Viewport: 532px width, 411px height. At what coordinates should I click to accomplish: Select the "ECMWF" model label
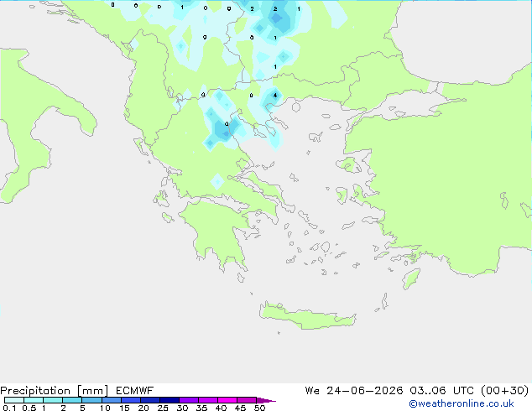click(x=134, y=391)
